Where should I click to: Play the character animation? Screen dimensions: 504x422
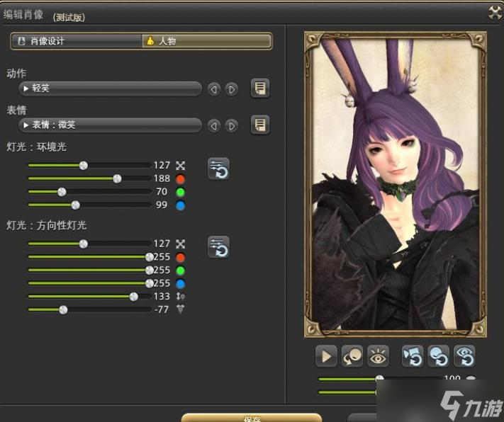[x=326, y=356]
